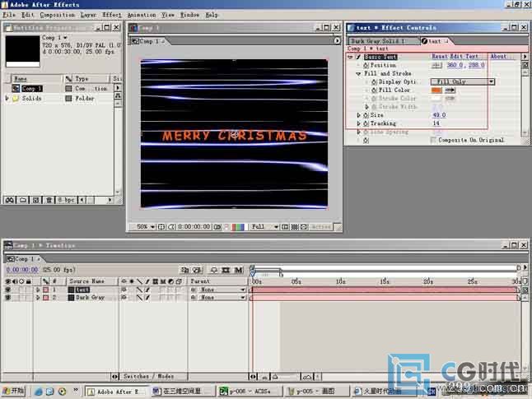The image size is (532, 399).
Task: Click Position crosshair point button
Action: point(436,65)
